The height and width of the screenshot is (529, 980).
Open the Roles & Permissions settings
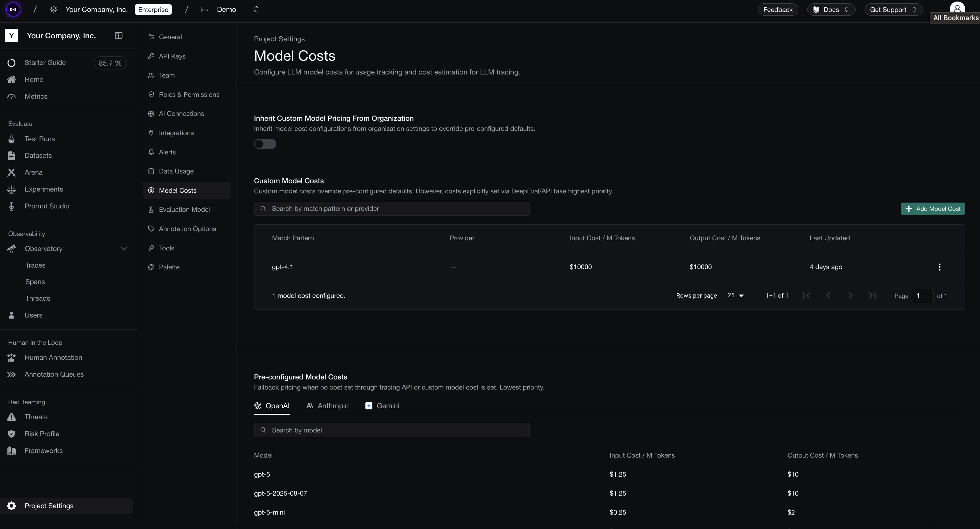click(187, 94)
